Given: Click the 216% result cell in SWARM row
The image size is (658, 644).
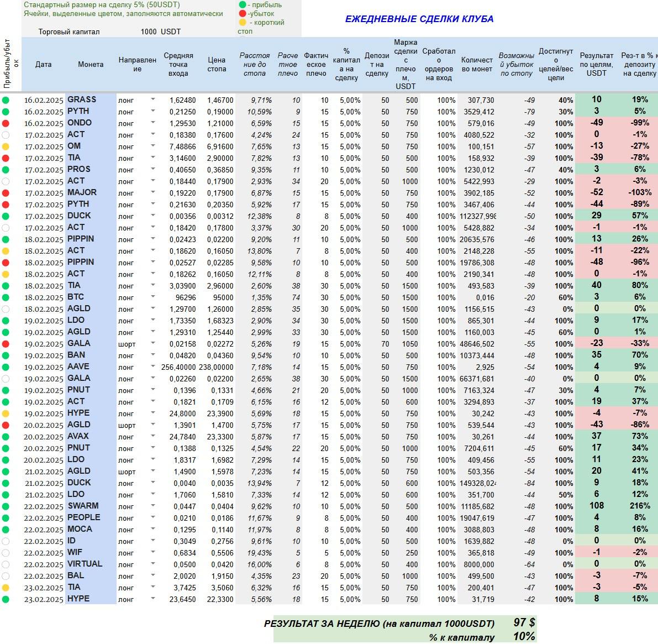Looking at the screenshot, I should click(x=640, y=506).
